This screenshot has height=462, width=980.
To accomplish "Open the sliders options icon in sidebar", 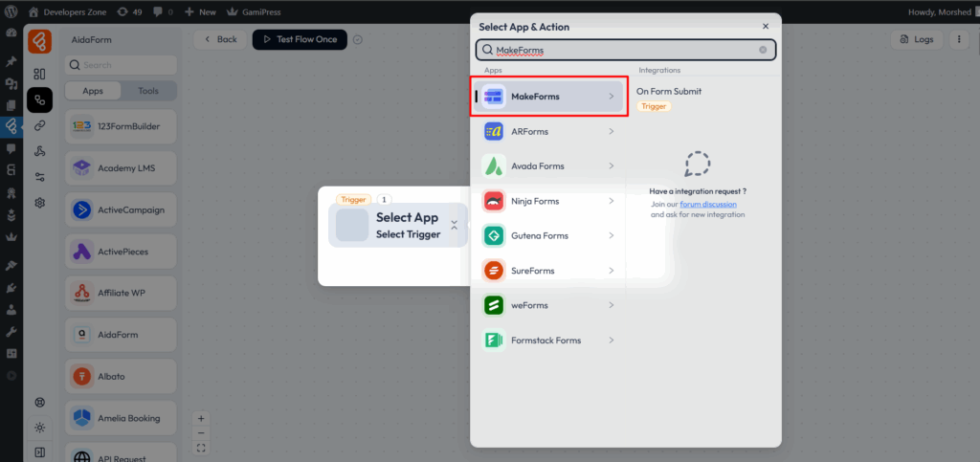I will pyautogui.click(x=39, y=177).
